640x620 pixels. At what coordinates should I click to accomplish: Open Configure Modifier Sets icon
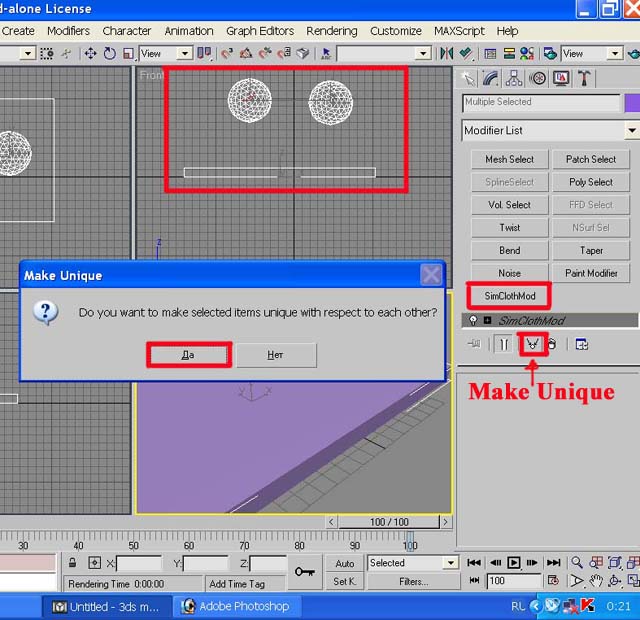point(582,344)
